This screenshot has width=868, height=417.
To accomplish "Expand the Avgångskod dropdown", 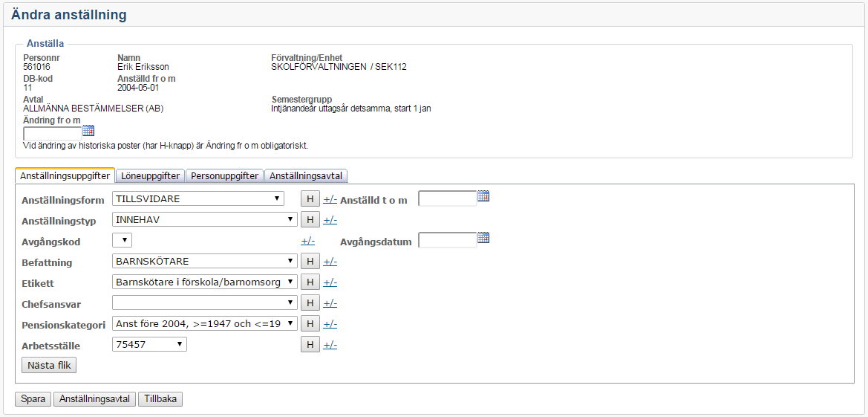I will pos(122,240).
